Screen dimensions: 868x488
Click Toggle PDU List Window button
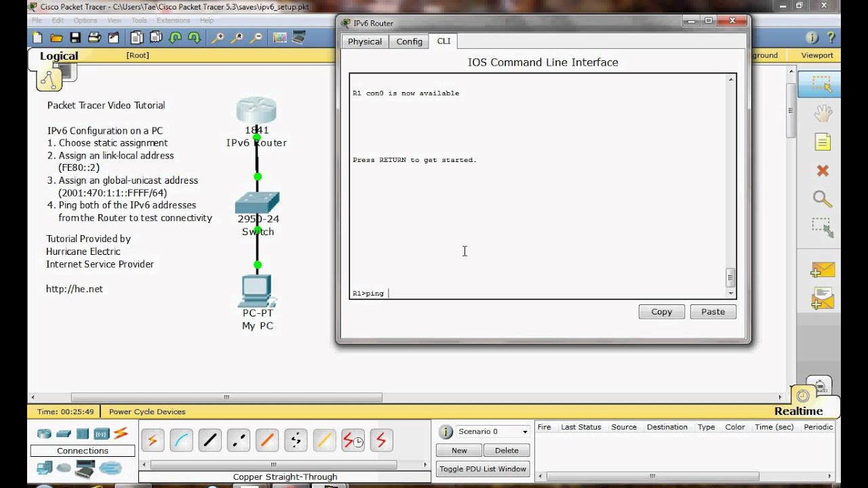point(483,468)
